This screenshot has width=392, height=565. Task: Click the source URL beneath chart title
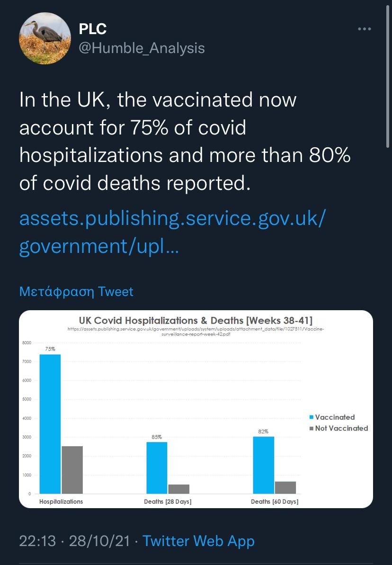coord(196,331)
